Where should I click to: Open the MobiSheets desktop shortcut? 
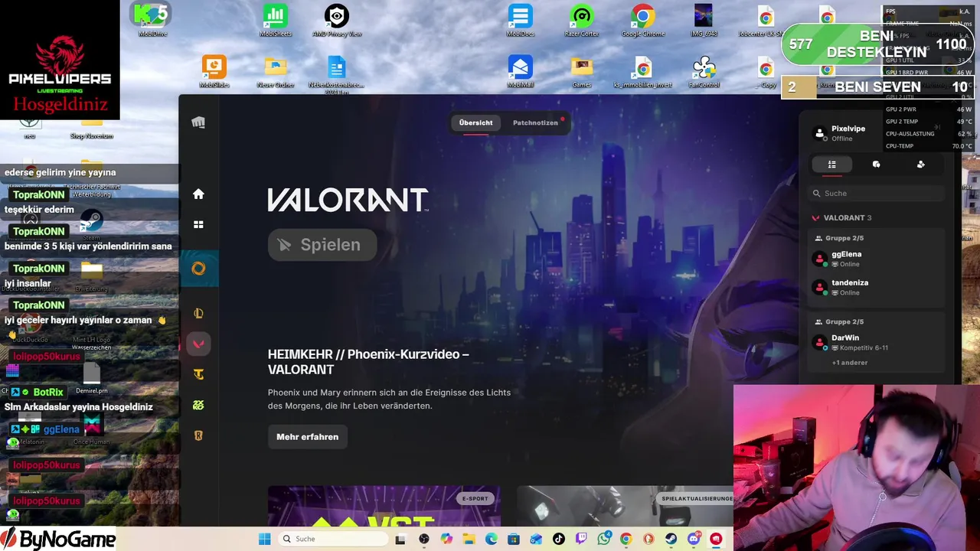275,21
